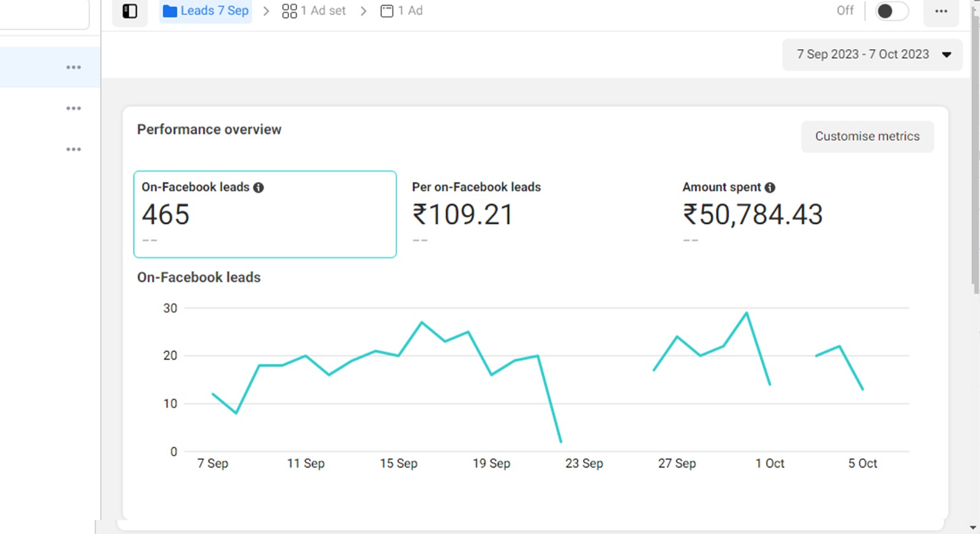Open third row's three-dot options in sidebar

pyautogui.click(x=73, y=149)
